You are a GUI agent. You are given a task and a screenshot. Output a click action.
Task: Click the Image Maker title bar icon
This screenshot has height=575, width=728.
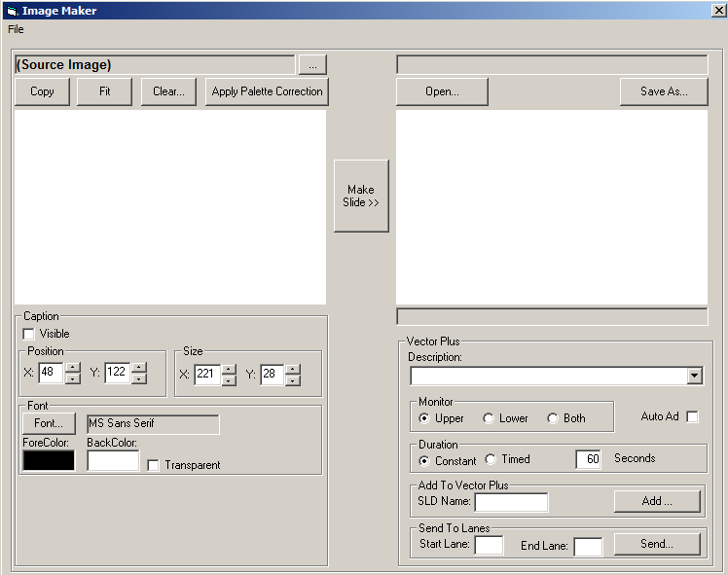pyautogui.click(x=12, y=11)
